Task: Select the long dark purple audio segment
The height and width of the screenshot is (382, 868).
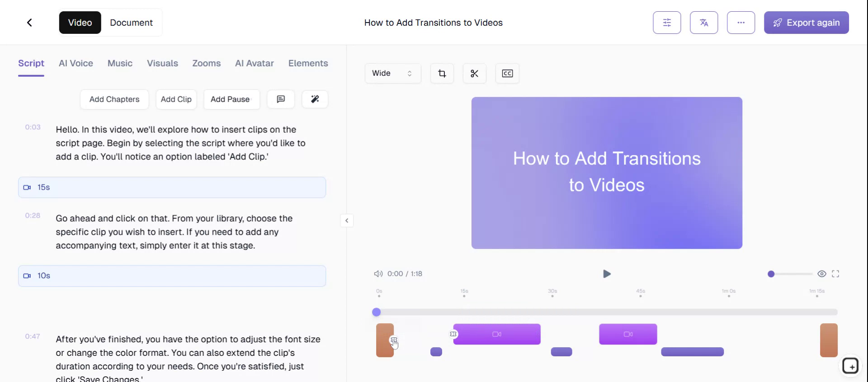Action: click(692, 352)
